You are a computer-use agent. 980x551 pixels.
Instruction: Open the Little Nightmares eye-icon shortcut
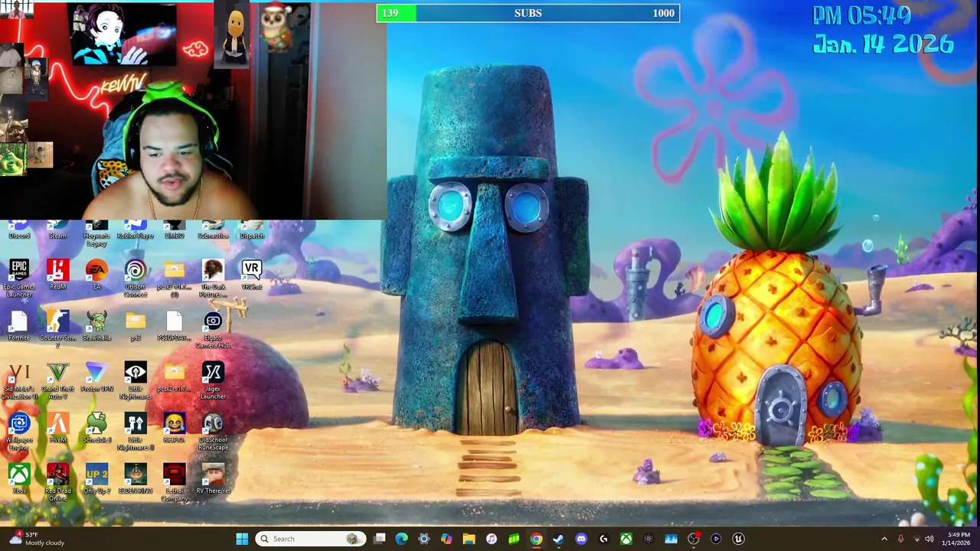pyautogui.click(x=136, y=380)
